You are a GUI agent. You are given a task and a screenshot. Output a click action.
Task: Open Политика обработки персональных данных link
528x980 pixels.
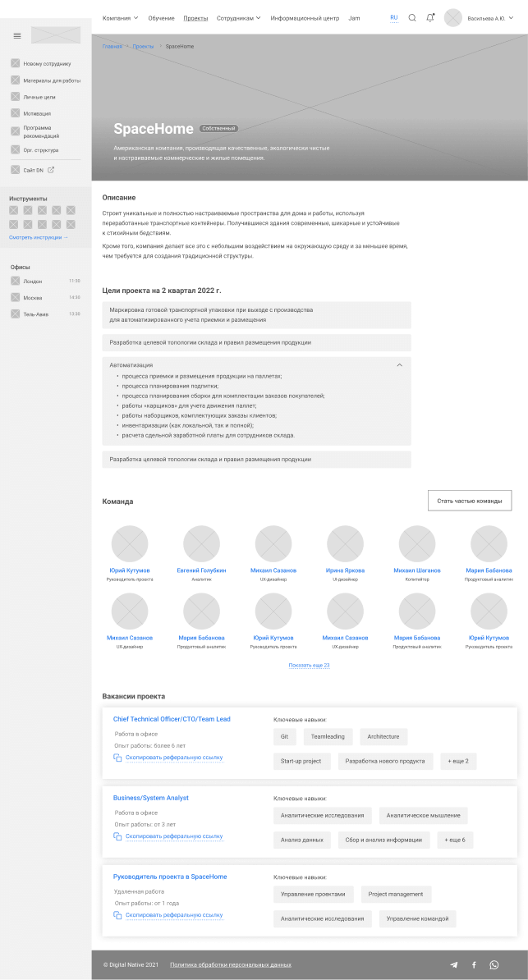(x=231, y=965)
